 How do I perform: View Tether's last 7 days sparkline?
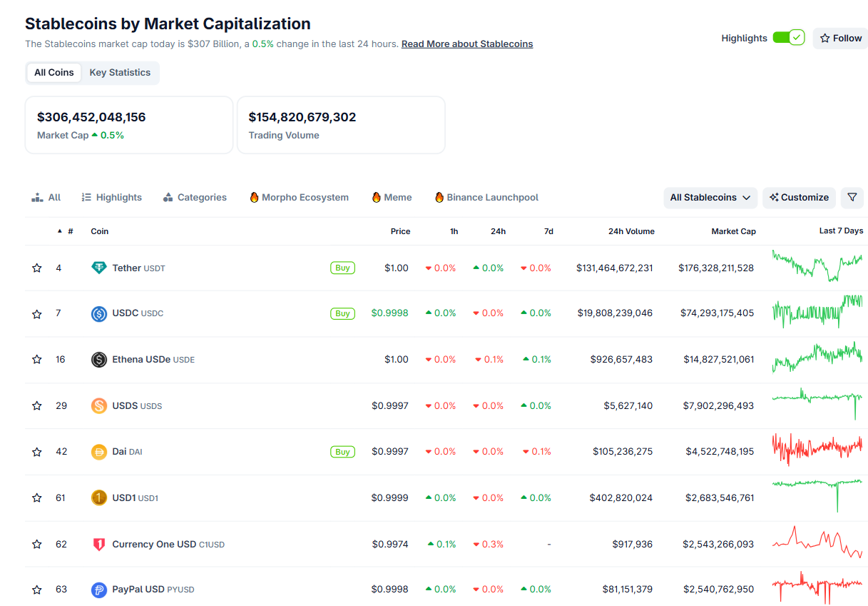pos(817,266)
